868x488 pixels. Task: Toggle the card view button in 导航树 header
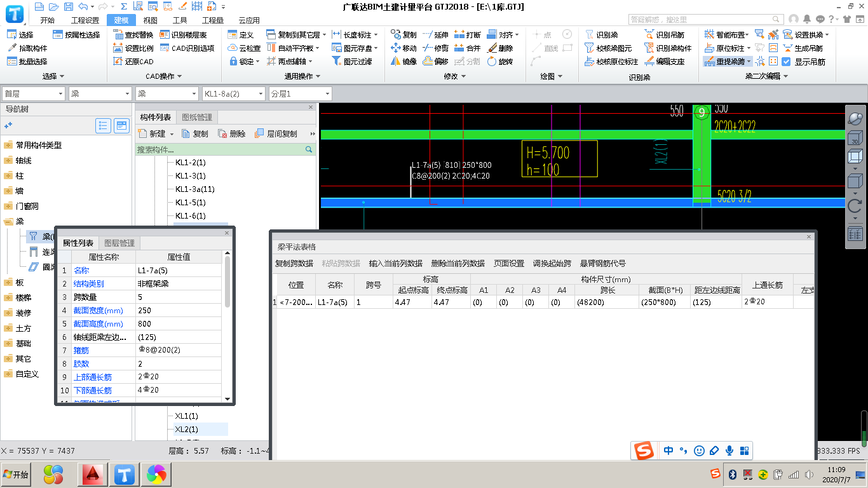tap(121, 125)
